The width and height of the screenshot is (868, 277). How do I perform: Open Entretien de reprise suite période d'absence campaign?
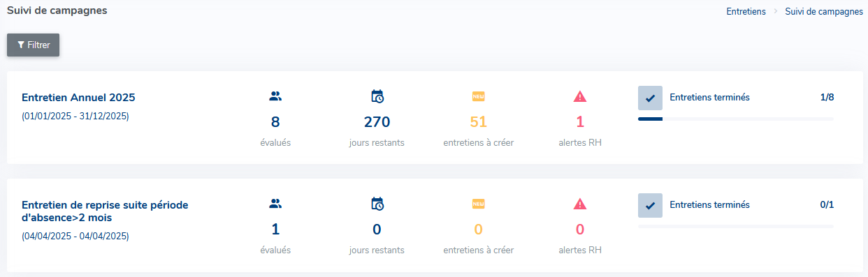(x=106, y=211)
